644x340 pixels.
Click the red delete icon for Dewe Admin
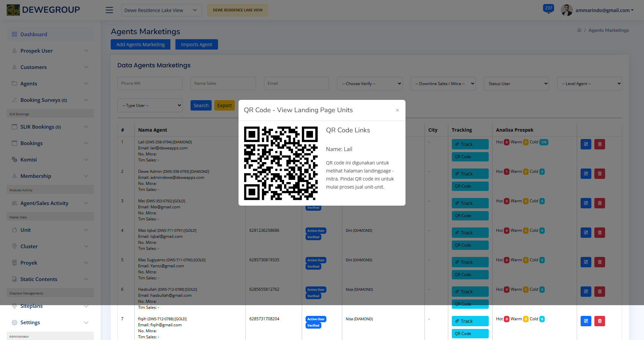click(x=599, y=174)
